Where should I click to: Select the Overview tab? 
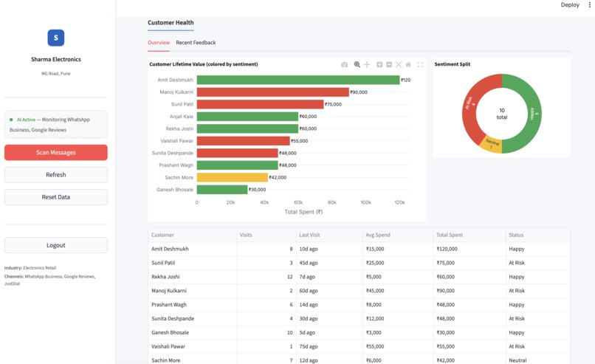159,43
